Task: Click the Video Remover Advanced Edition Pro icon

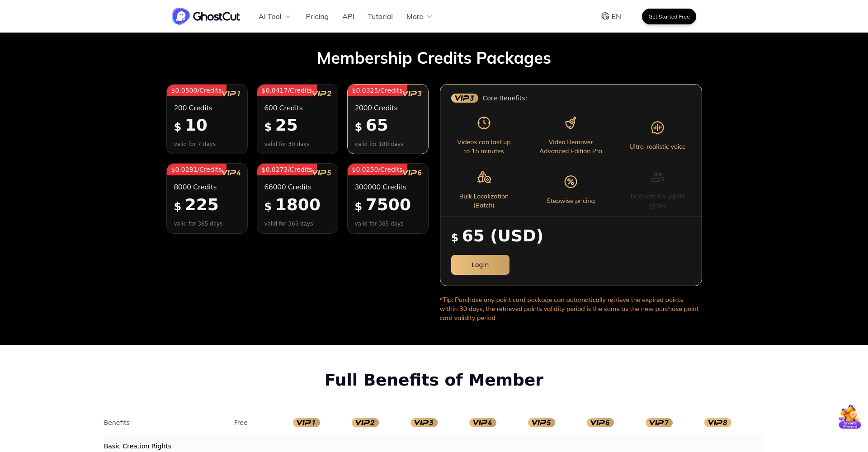Action: tap(571, 122)
